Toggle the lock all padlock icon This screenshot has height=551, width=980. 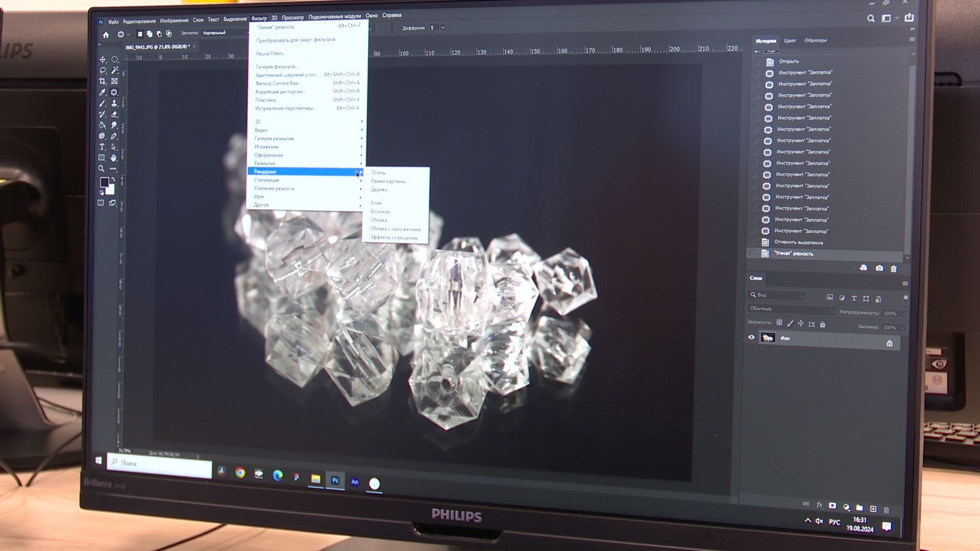[822, 324]
